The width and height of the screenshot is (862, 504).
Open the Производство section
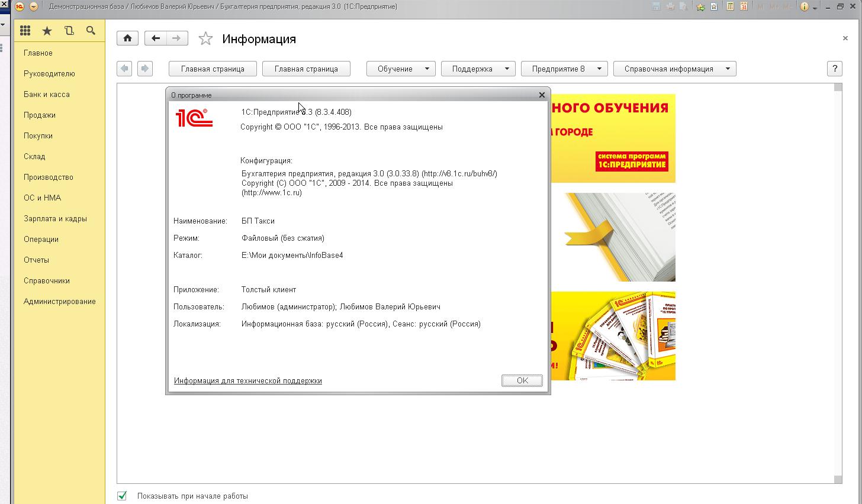coord(49,177)
